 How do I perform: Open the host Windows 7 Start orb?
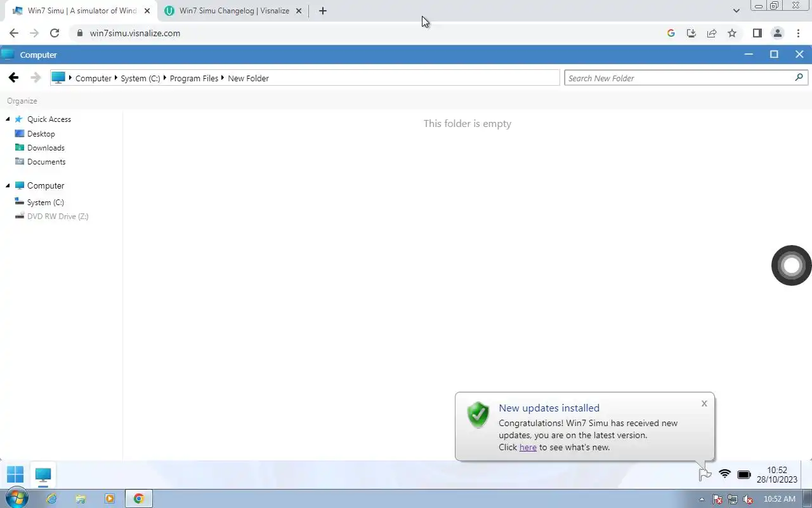(16, 498)
